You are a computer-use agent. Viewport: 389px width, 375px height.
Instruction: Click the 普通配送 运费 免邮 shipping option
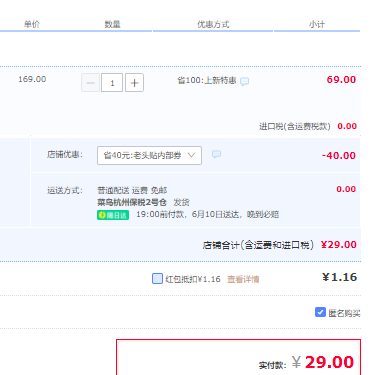tap(132, 190)
